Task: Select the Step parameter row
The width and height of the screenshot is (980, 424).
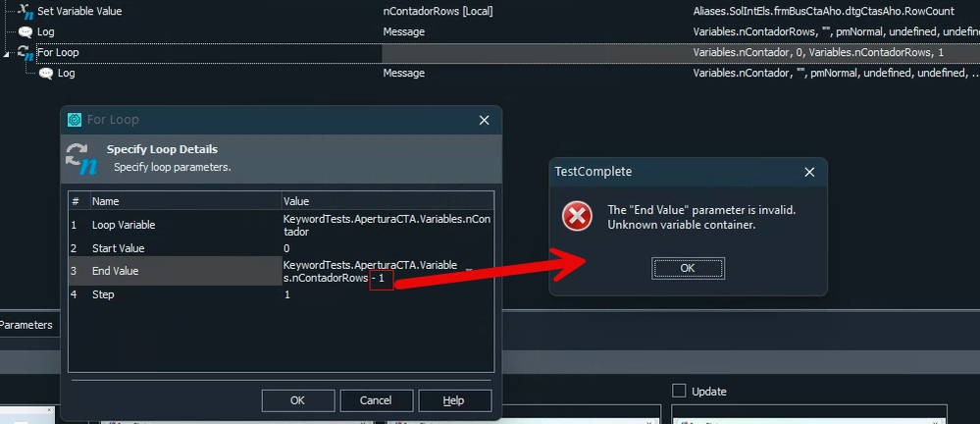Action: (x=282, y=293)
